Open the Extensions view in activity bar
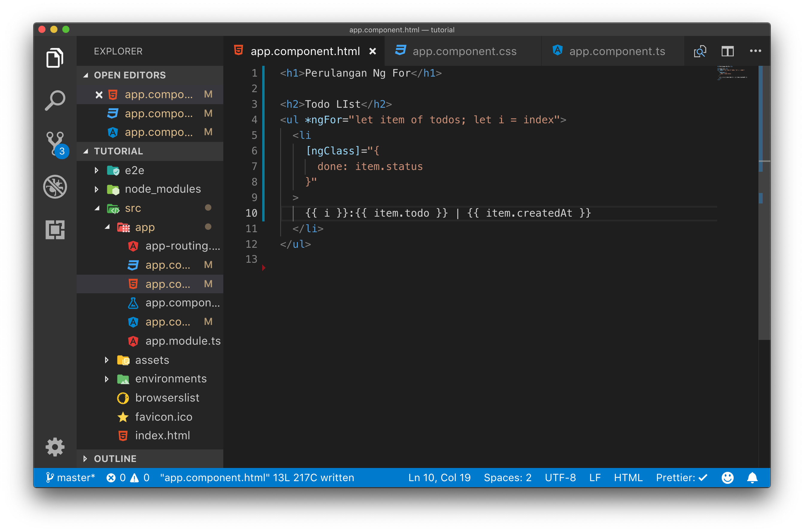 55,230
